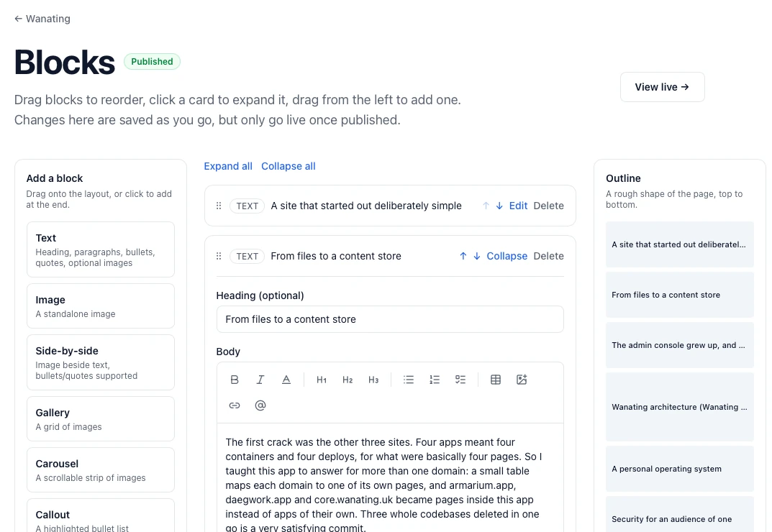This screenshot has height=532, width=772.
Task: Click up arrow on 'A site that started' block
Action: pos(486,206)
